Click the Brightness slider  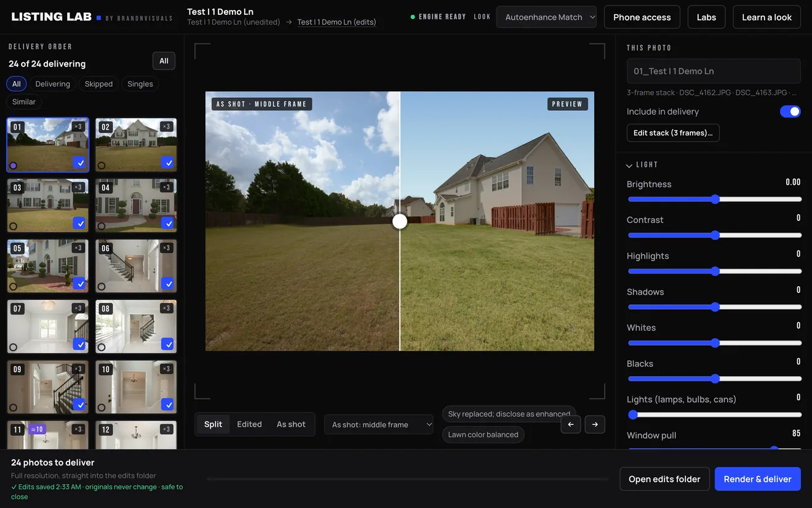[714, 199]
